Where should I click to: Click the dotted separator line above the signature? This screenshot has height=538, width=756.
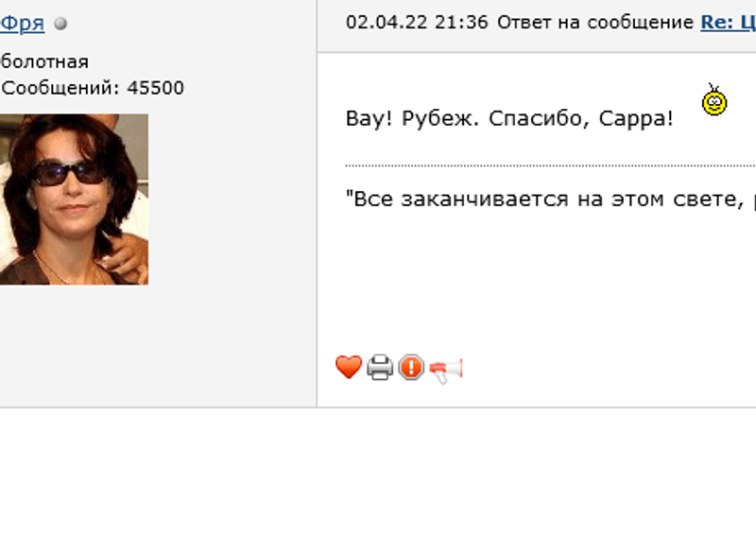(x=550, y=165)
